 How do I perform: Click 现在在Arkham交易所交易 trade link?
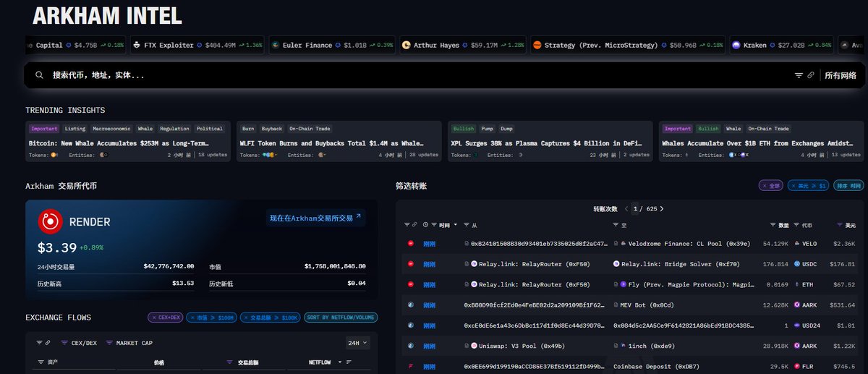coord(315,218)
